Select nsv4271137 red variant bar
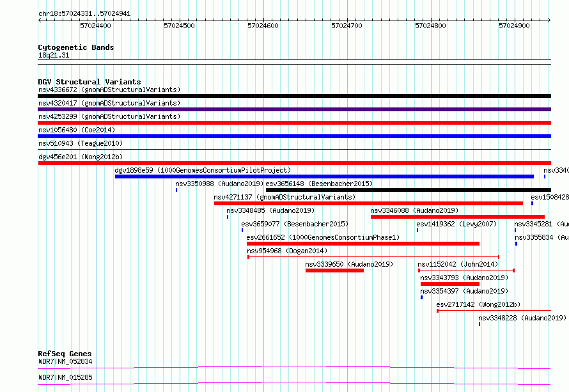This screenshot has height=392, width=569. click(x=368, y=203)
